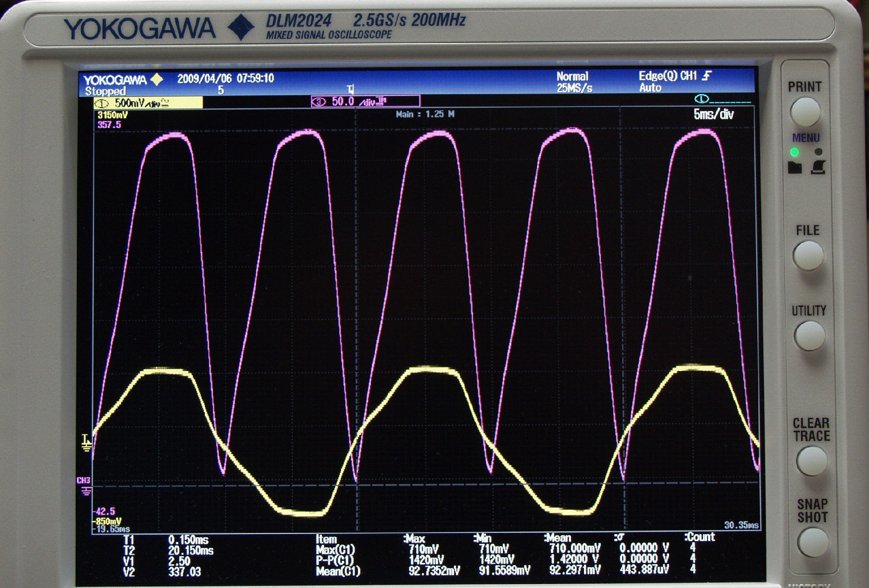Screen dimensions: 869x588
Task: Click the pink CH3 ground marker icon
Action: tap(86, 491)
